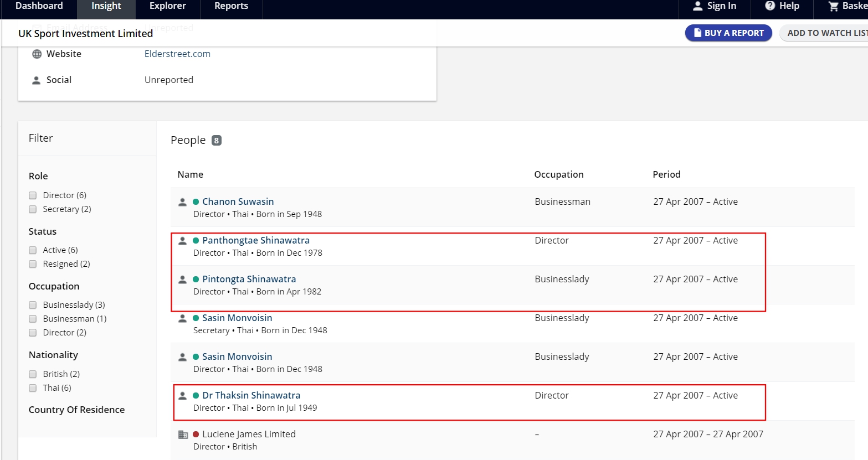The height and width of the screenshot is (460, 868).
Task: Click person icon next to Chanon Suwasin
Action: click(x=182, y=202)
